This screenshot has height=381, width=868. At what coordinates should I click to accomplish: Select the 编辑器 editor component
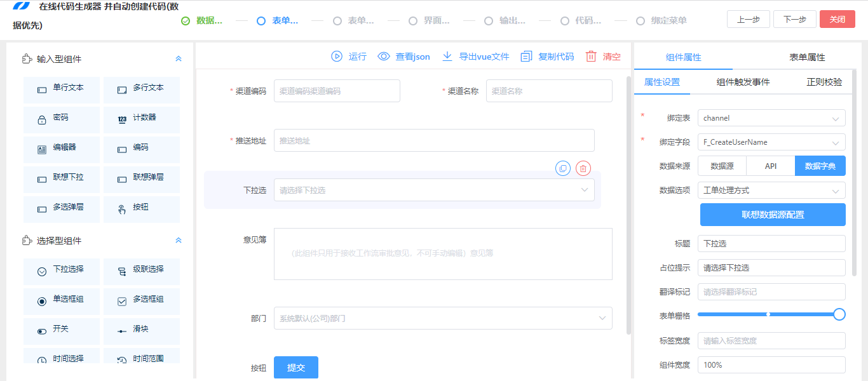(x=61, y=149)
